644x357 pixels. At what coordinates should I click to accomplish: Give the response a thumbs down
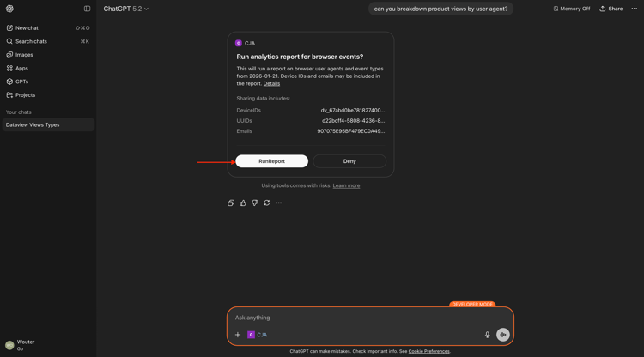coord(255,203)
